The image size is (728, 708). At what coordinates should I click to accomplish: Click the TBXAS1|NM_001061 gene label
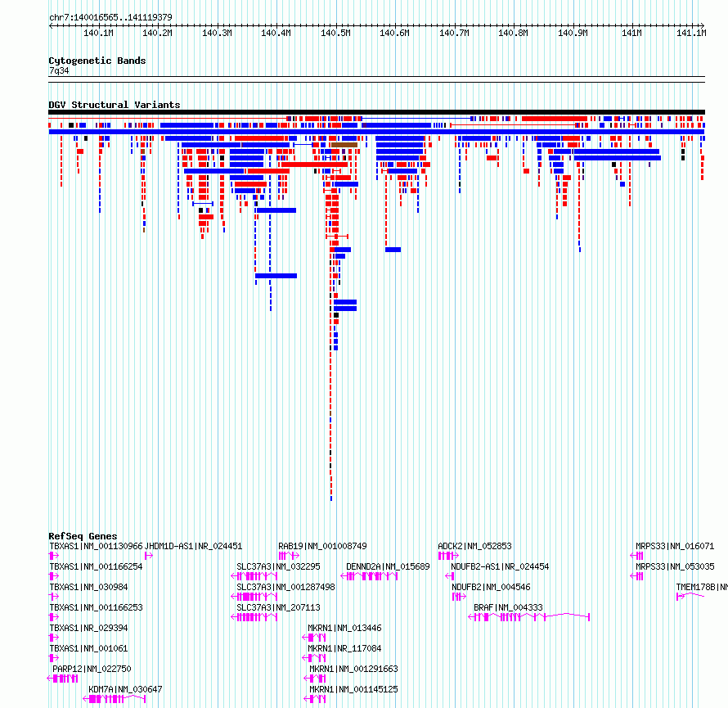point(88,648)
